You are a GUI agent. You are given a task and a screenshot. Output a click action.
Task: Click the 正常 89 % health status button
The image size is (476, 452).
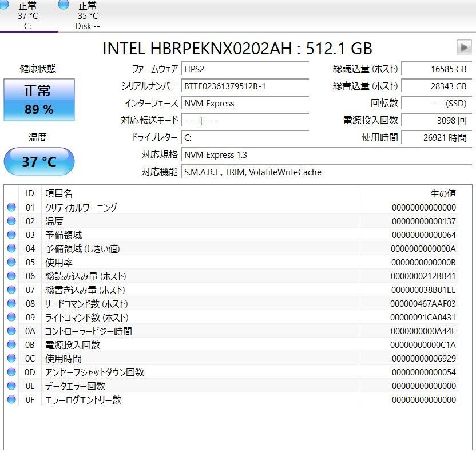coord(39,100)
